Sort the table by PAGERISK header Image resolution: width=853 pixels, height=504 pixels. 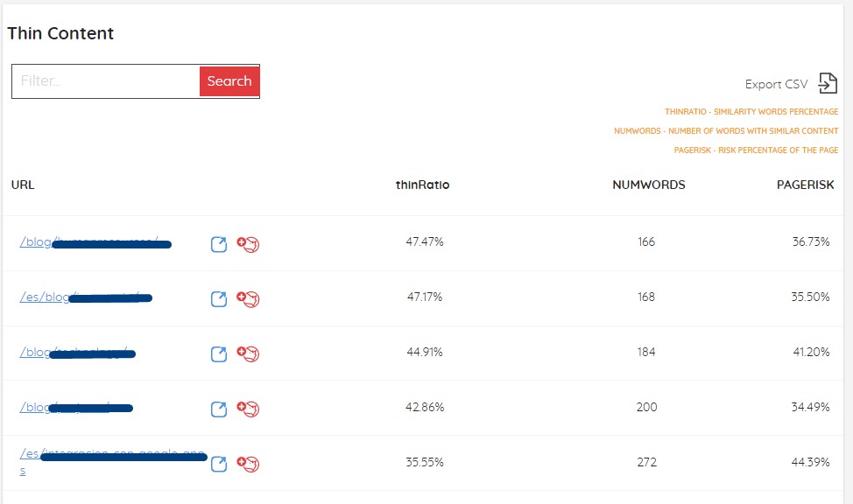(x=805, y=185)
